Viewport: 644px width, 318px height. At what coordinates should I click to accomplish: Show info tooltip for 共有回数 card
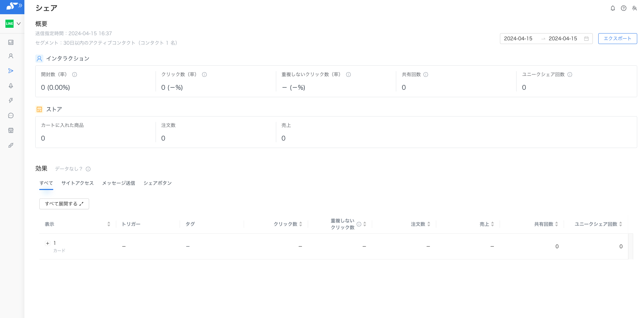426,75
